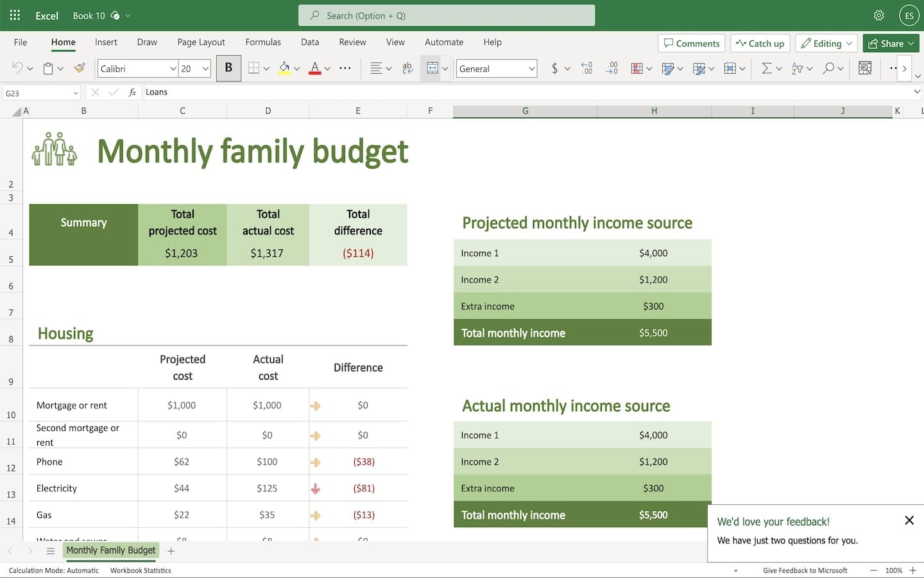Select the AutoSum icon
Viewport: 924px width, 578px height.
click(x=767, y=68)
